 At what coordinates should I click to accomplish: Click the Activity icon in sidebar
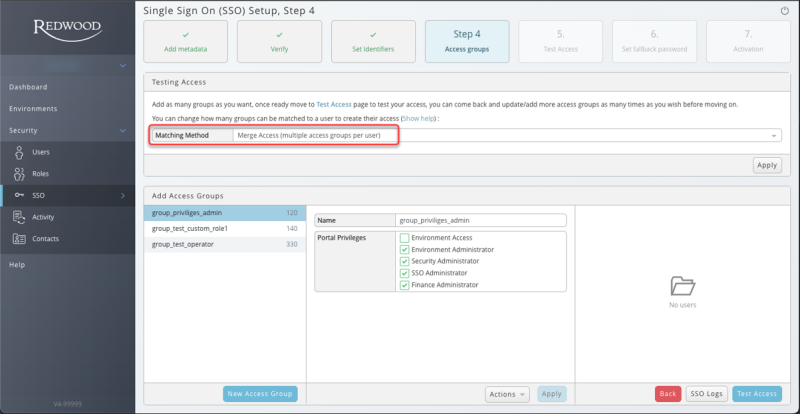coord(20,216)
